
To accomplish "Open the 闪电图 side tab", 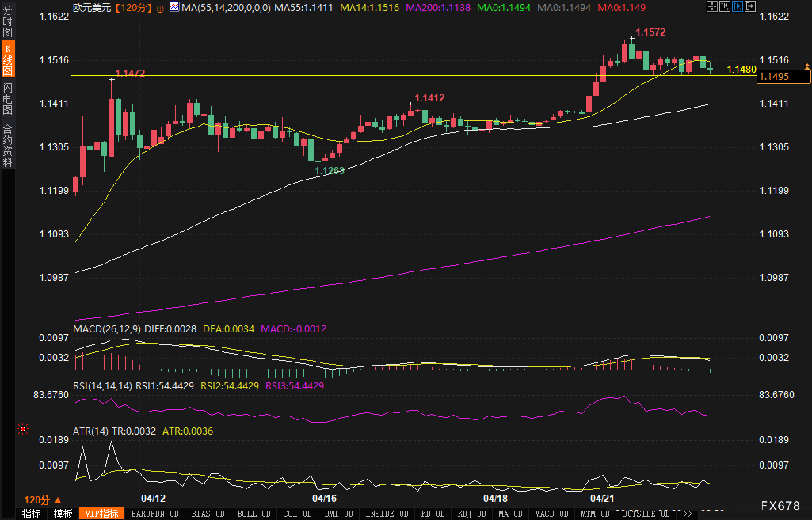I will 8,99.
